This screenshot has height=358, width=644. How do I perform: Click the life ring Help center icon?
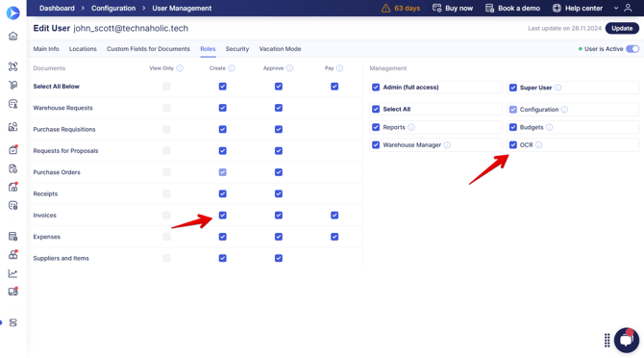[x=557, y=9]
